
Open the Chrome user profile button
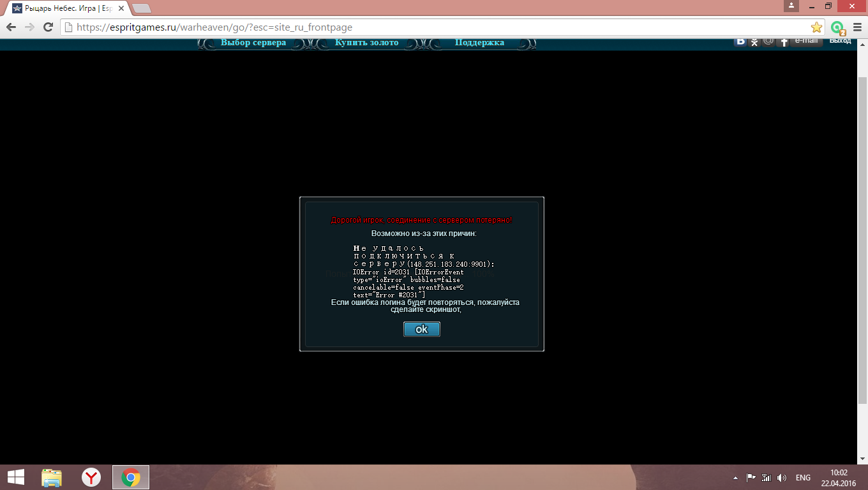pyautogui.click(x=791, y=6)
